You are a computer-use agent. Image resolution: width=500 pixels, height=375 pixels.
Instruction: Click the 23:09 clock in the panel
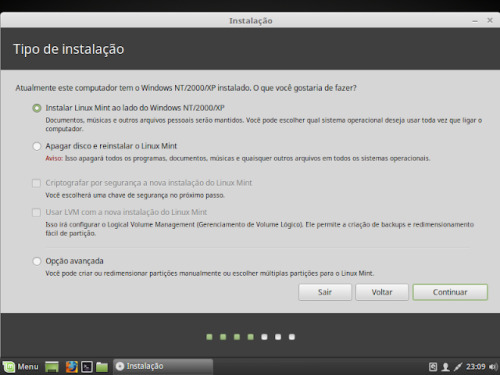coord(476,367)
